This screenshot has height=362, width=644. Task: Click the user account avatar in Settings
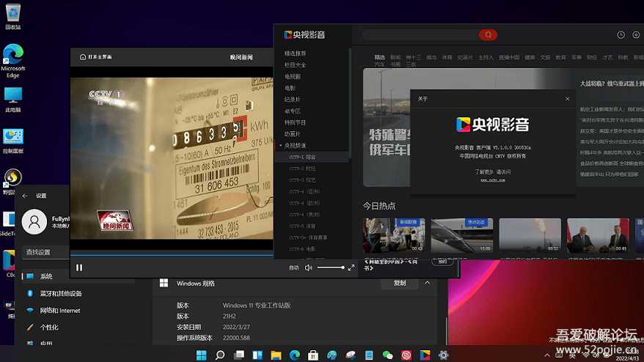click(34, 221)
